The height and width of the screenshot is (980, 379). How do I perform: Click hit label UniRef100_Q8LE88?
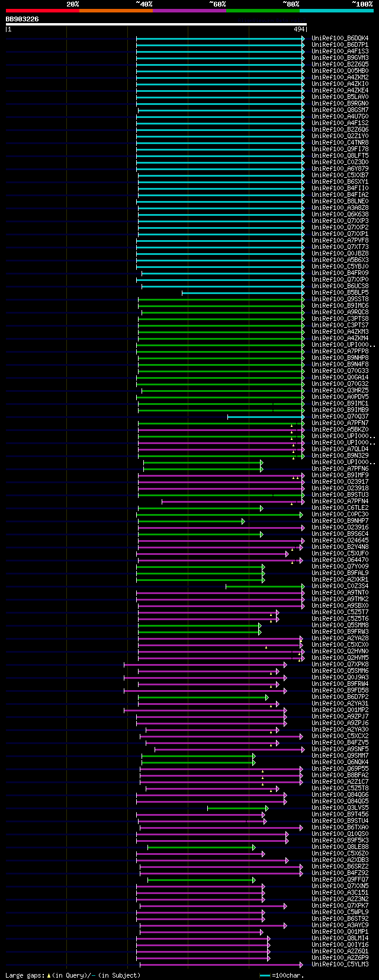(x=340, y=847)
